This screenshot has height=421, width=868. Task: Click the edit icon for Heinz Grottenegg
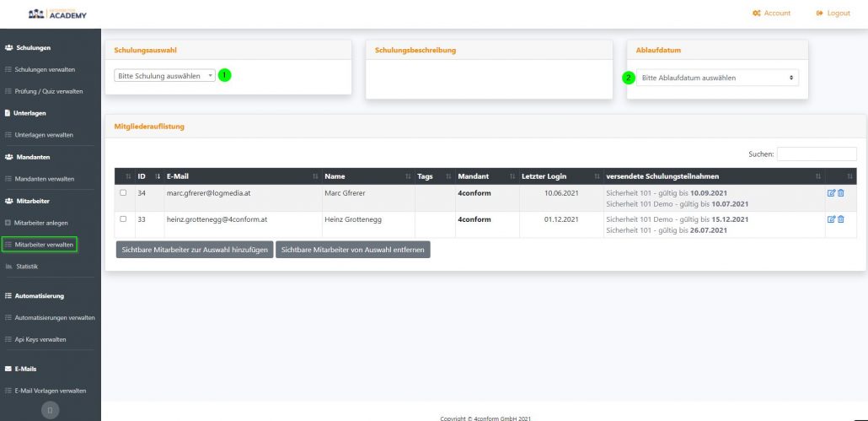pyautogui.click(x=831, y=219)
